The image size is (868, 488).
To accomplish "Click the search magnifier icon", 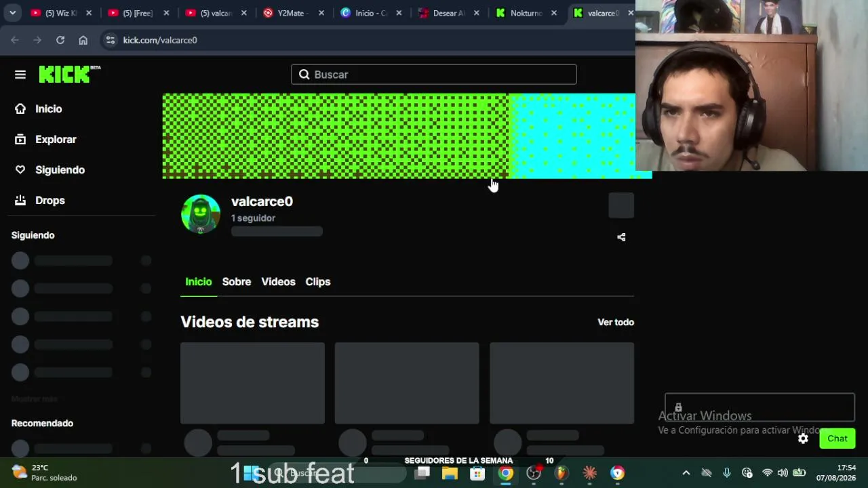I will pyautogui.click(x=304, y=75).
